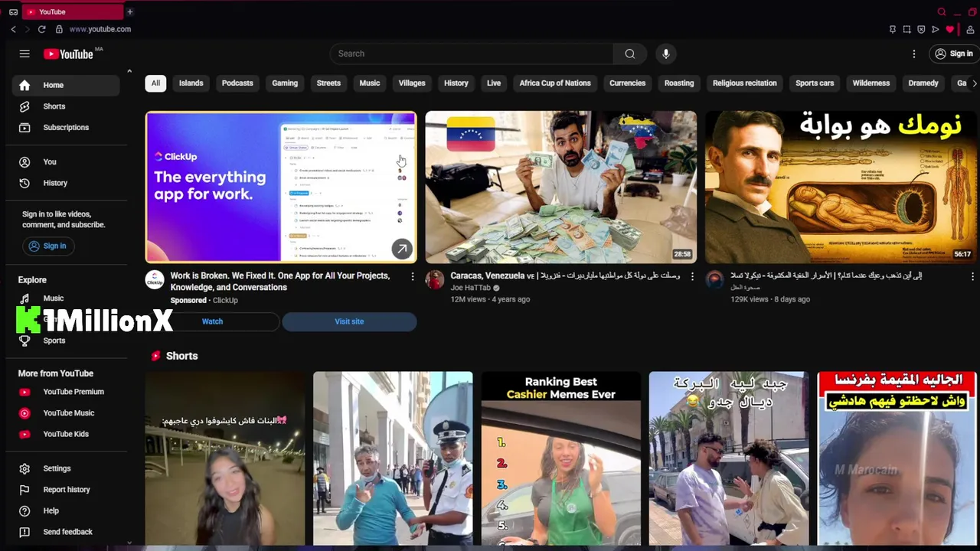Click the Sign in button in the sidebar
This screenshot has width=980, height=551.
coord(47,246)
